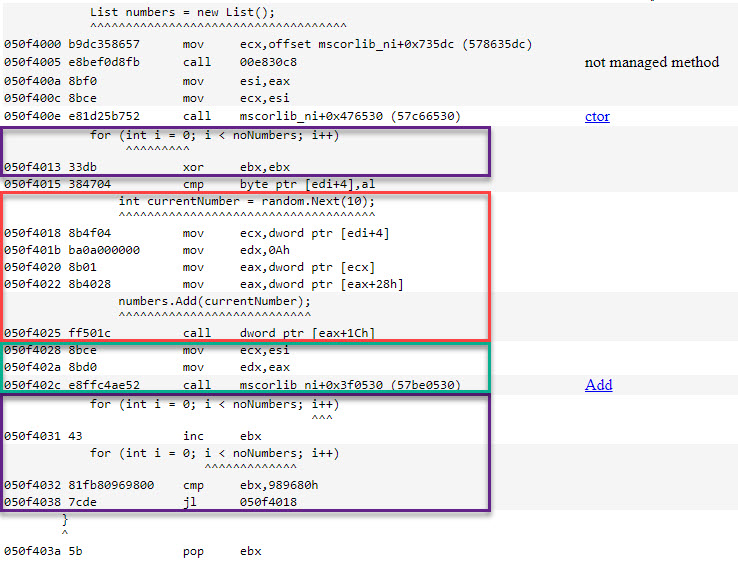The image size is (738, 573).
Task: Click the 'call 00e830c8' instruction
Action: [240, 62]
